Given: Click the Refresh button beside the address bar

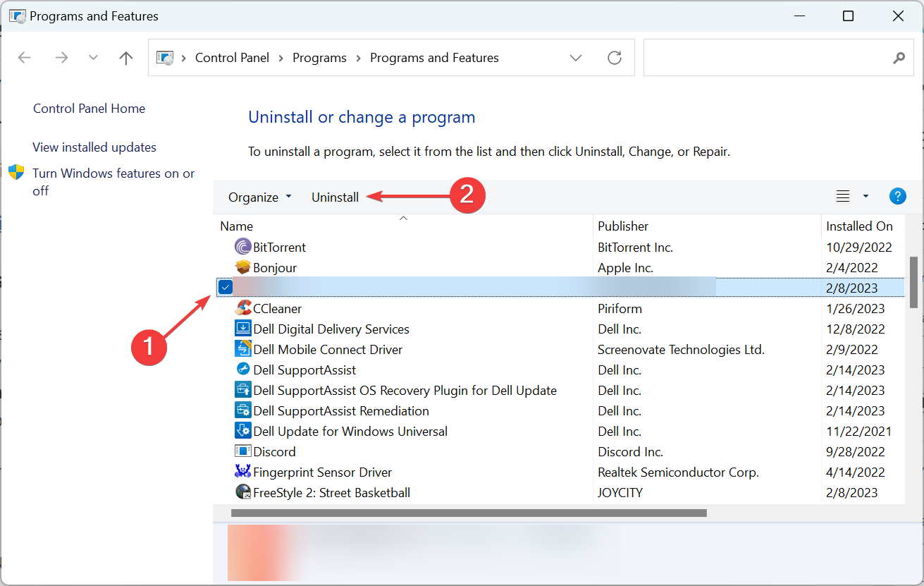Looking at the screenshot, I should tap(615, 58).
